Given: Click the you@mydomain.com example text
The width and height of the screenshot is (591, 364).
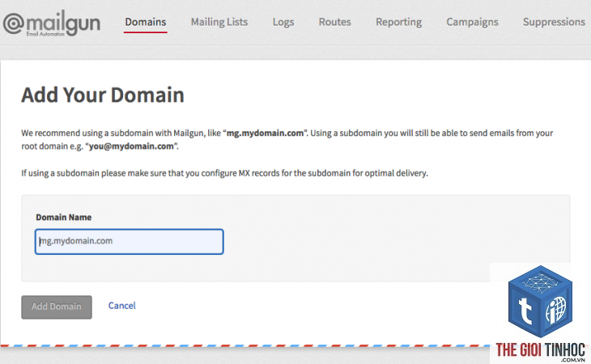Looking at the screenshot, I should 131,146.
